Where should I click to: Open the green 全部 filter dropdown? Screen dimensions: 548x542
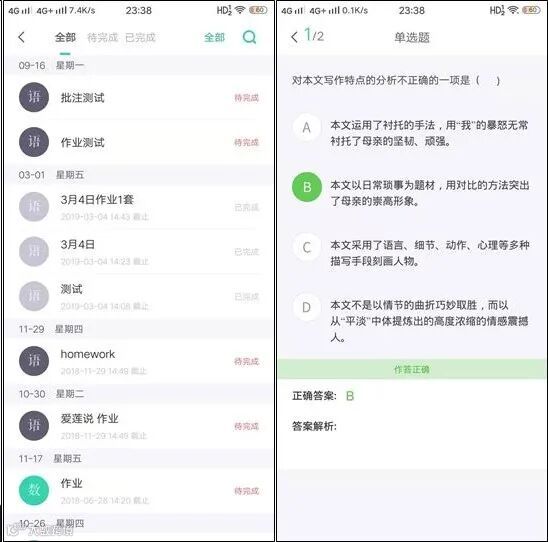[x=214, y=37]
